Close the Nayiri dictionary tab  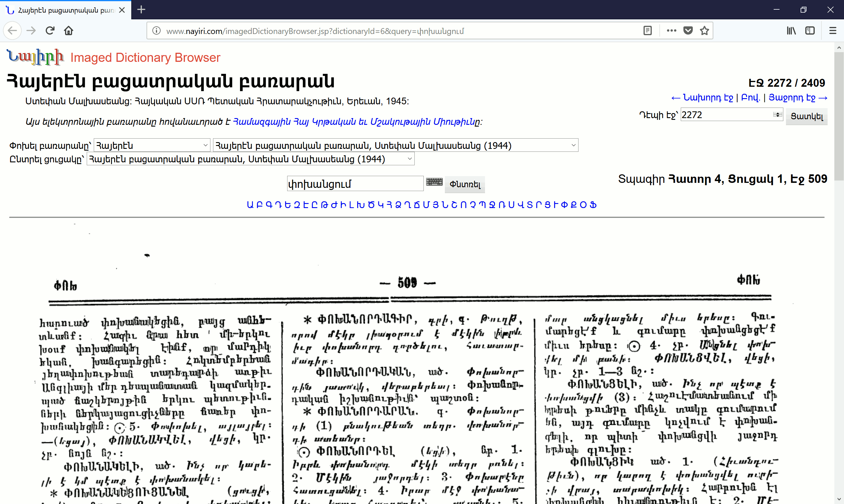pyautogui.click(x=122, y=10)
